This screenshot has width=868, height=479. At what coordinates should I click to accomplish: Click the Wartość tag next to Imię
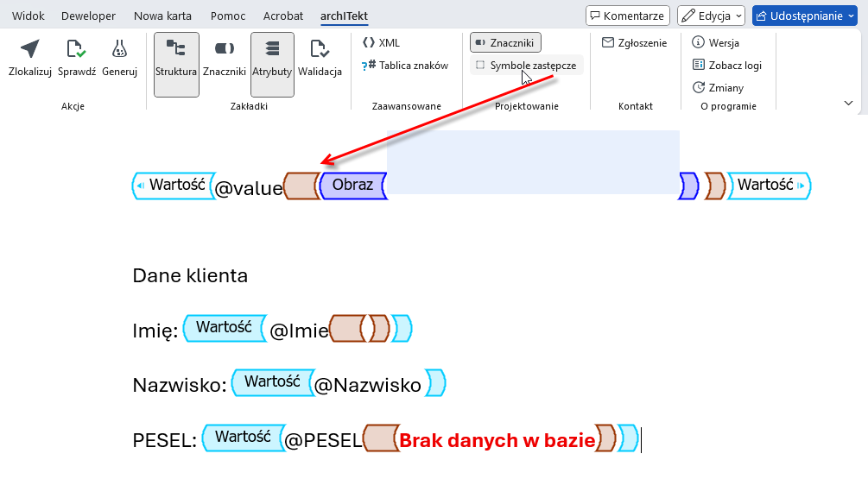[x=225, y=328]
